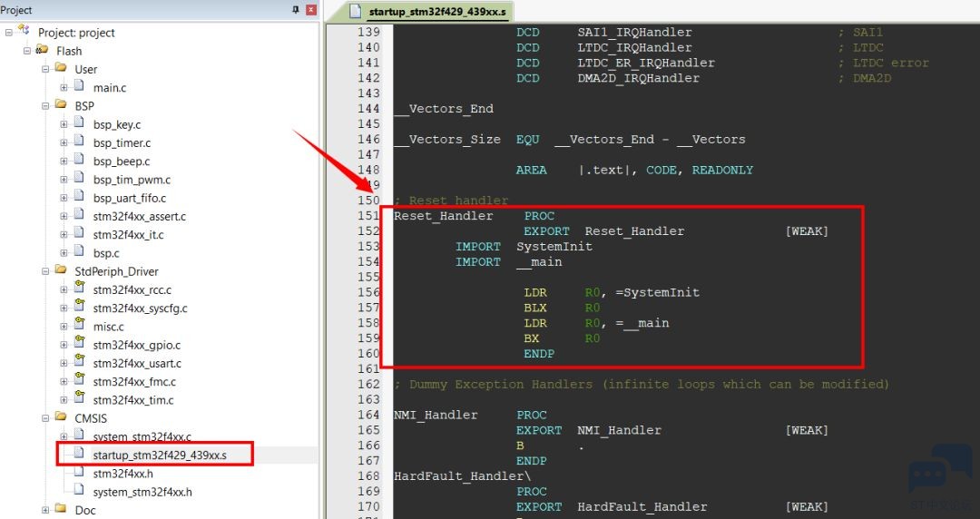This screenshot has width=980, height=519.
Task: Click the misc.c key-marked file icon
Action: [79, 325]
